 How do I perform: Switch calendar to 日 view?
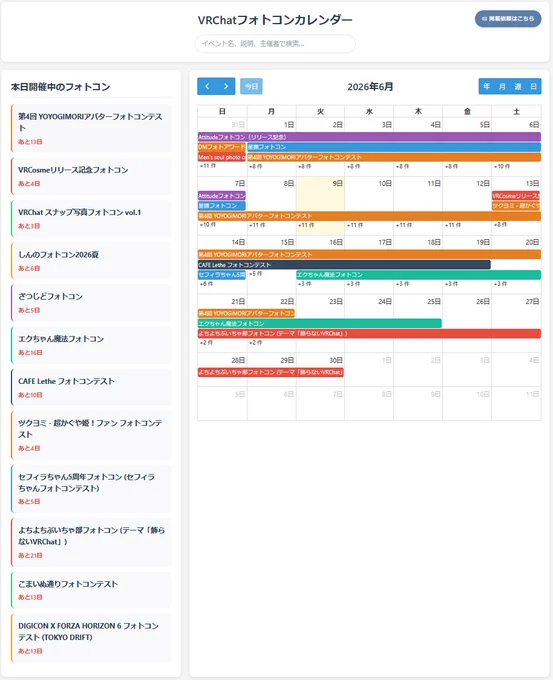(x=533, y=86)
